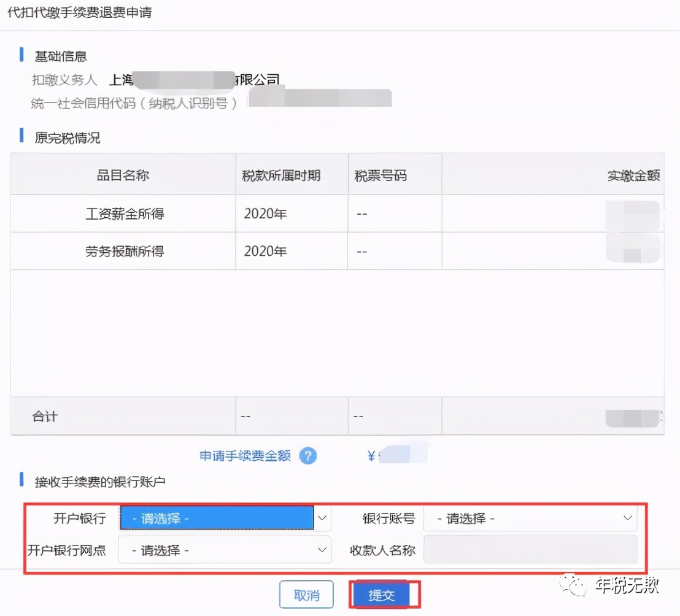
Task: Open the 银行账号 selection dropdown
Action: coord(529,518)
